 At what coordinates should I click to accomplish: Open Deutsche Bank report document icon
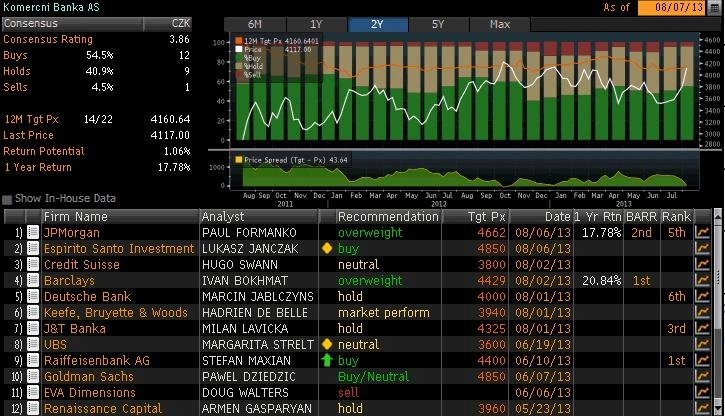pos(33,296)
